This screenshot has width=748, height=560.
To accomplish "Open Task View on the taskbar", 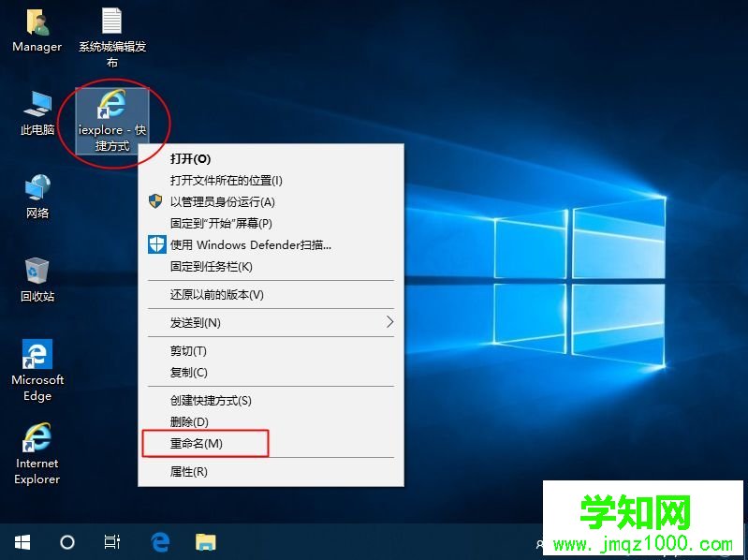I will coord(111,542).
